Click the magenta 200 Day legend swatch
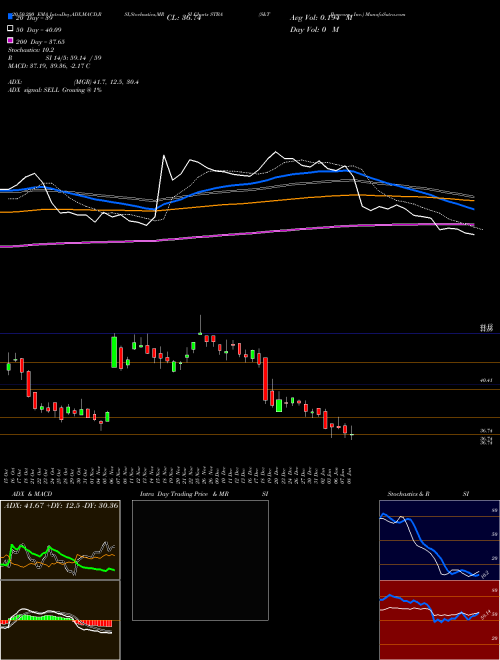This screenshot has height=660, width=500. click(x=11, y=40)
